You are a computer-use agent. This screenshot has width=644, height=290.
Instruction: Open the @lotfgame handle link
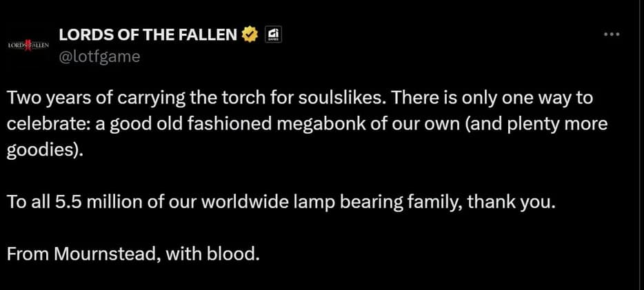[x=100, y=56]
